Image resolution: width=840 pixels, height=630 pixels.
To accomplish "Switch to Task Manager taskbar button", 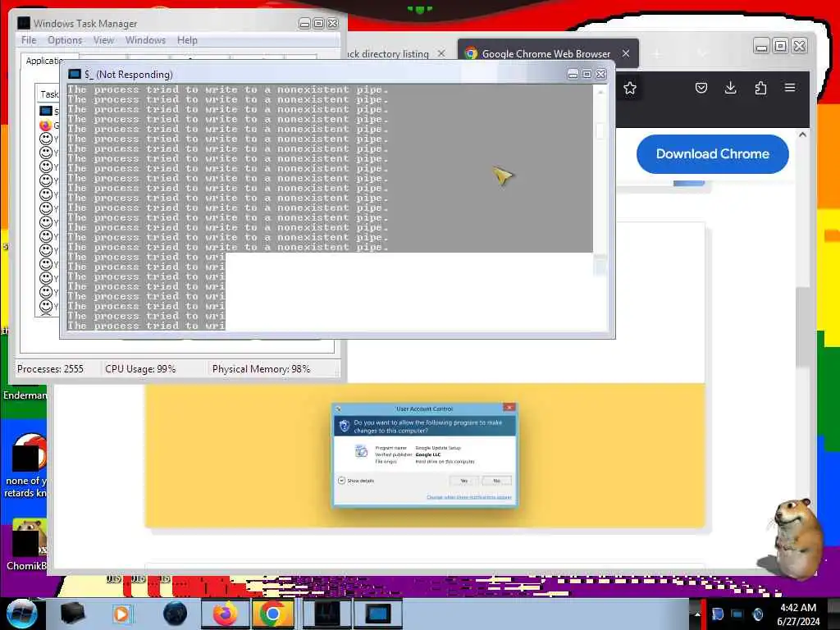I will [x=326, y=614].
